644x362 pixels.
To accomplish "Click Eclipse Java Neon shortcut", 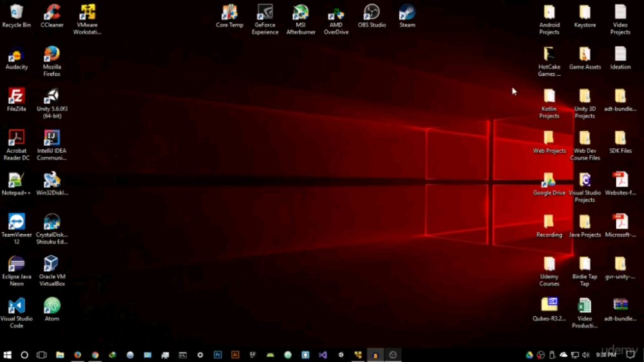I will tap(17, 271).
